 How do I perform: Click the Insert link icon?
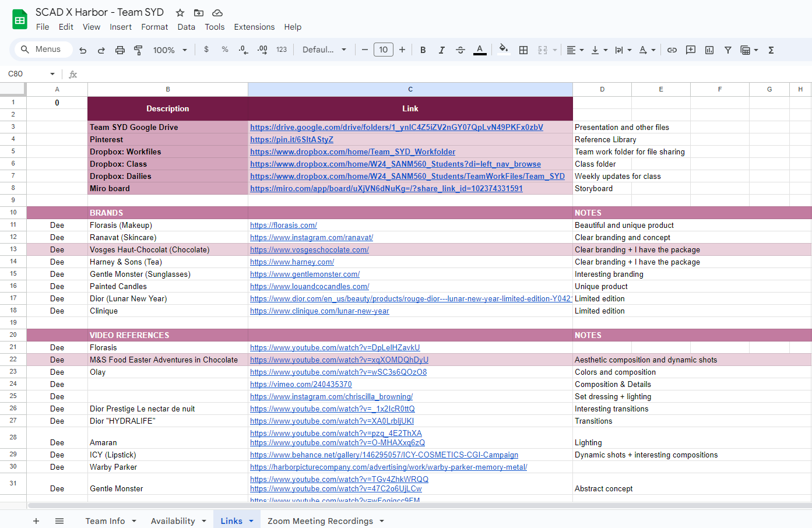point(672,50)
